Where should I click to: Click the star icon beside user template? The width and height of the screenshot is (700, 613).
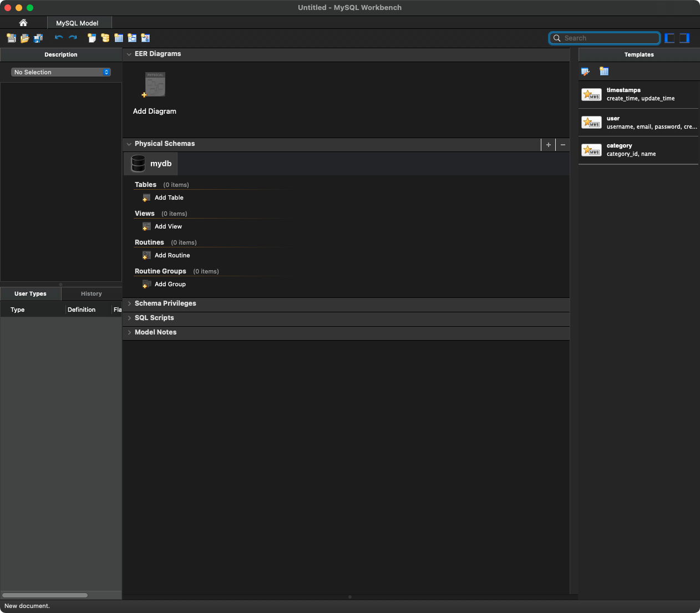point(591,123)
